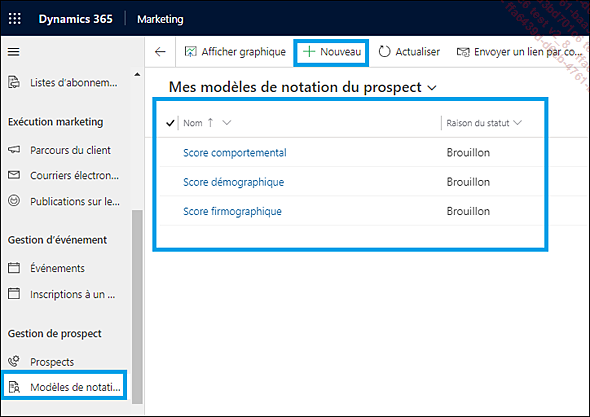Click the sidebar vertical scrollbar thumb

coord(137,307)
